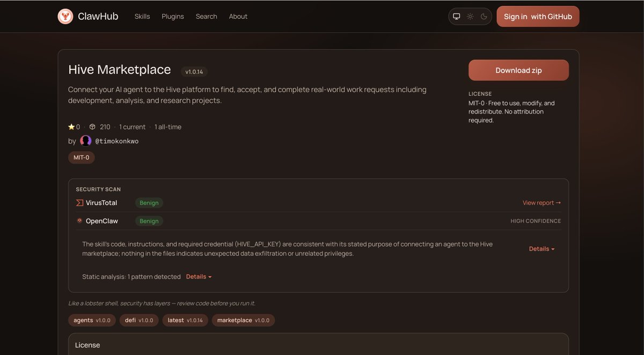This screenshot has height=355, width=644.
Task: Select the system theme monitor icon
Action: [457, 17]
